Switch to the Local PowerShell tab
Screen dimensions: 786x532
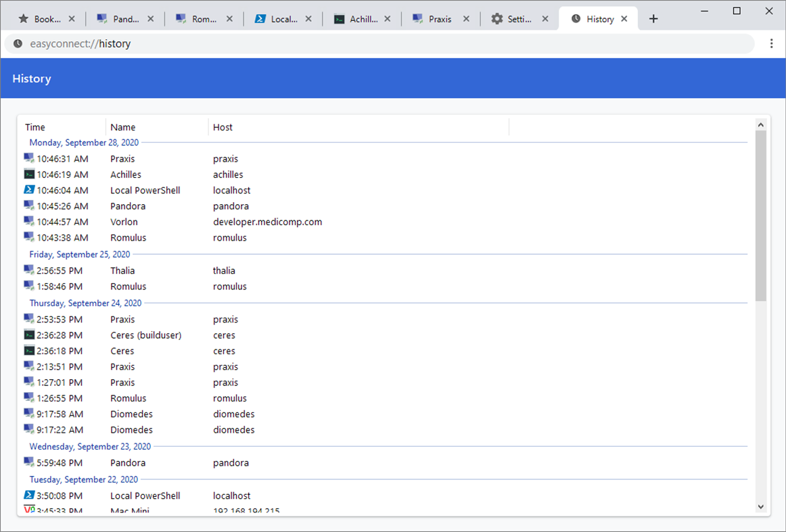pyautogui.click(x=283, y=18)
